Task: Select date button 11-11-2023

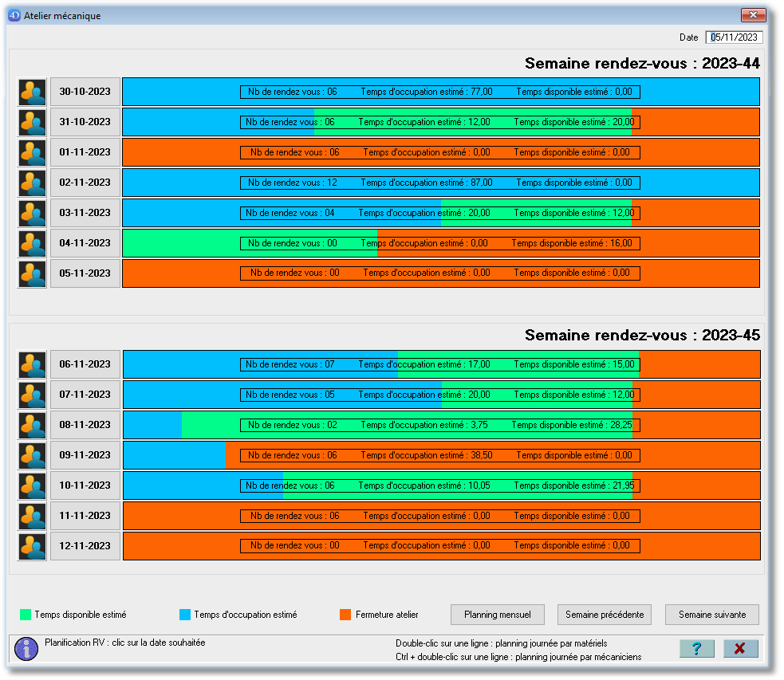Action: [85, 516]
